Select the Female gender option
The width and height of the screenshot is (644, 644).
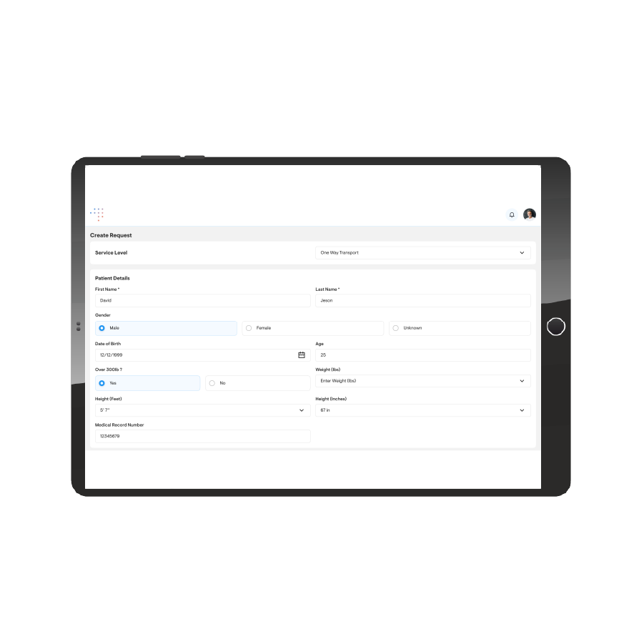[x=249, y=328]
